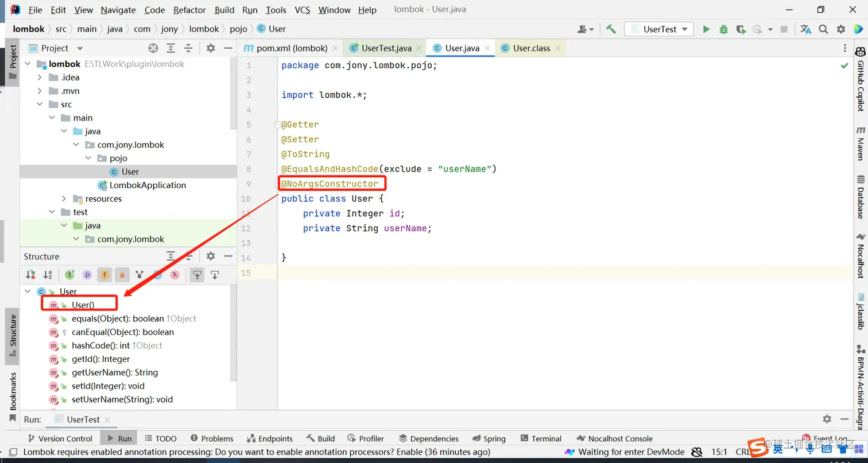Open the TODO tool window
This screenshot has width=868, height=463.
point(161,438)
